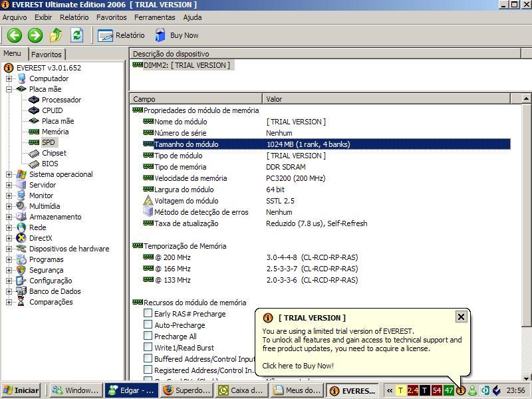Click the up-level folder arrow icon

(56, 35)
